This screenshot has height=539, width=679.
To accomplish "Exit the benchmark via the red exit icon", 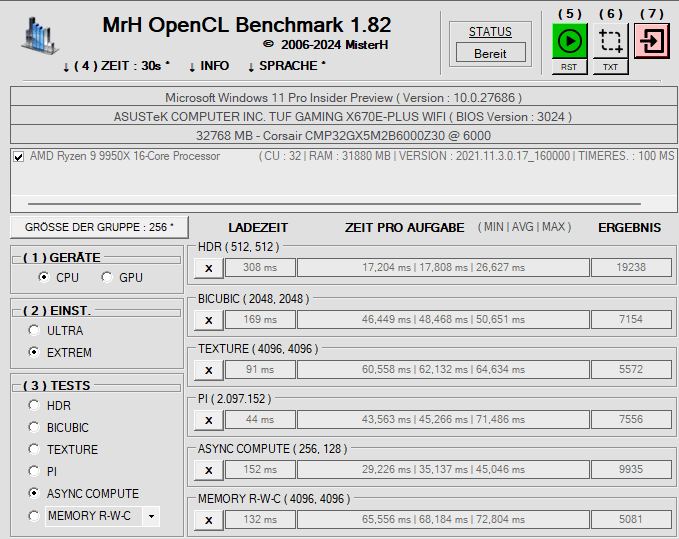I will coord(652,41).
